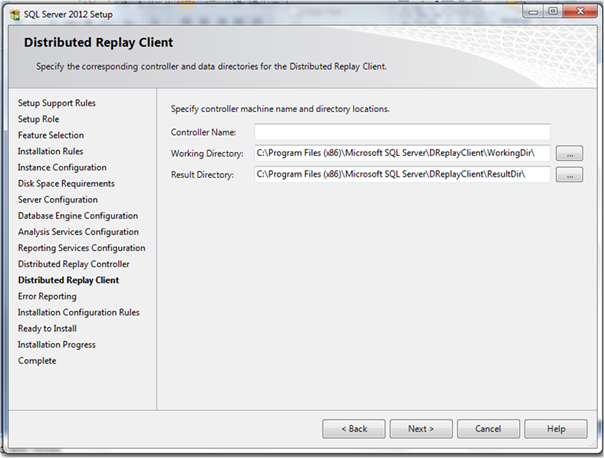Select the Feature Selection step
The height and width of the screenshot is (458, 604).
pyautogui.click(x=51, y=135)
